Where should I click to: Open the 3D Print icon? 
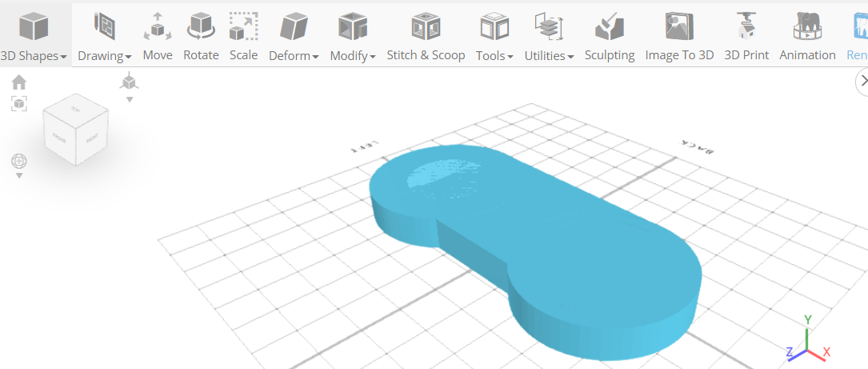click(x=746, y=26)
